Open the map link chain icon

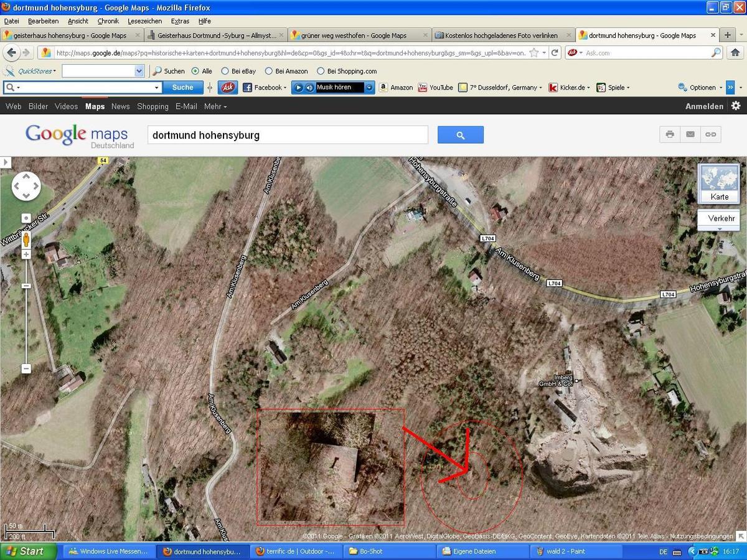point(710,134)
